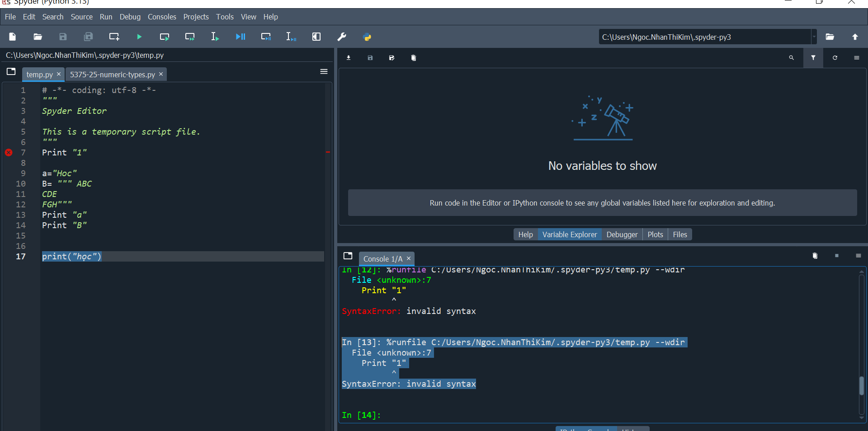
Task: Save data icon in Variable Explorer
Action: pos(370,58)
